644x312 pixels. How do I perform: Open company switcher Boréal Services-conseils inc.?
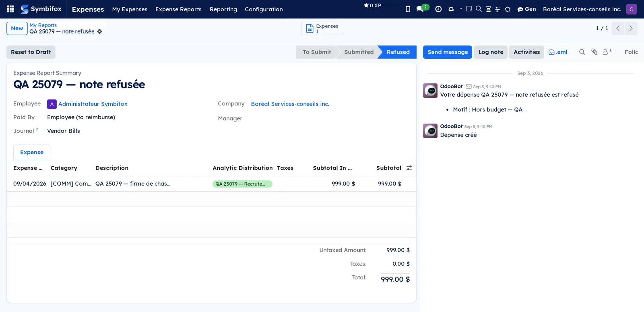pyautogui.click(x=582, y=9)
